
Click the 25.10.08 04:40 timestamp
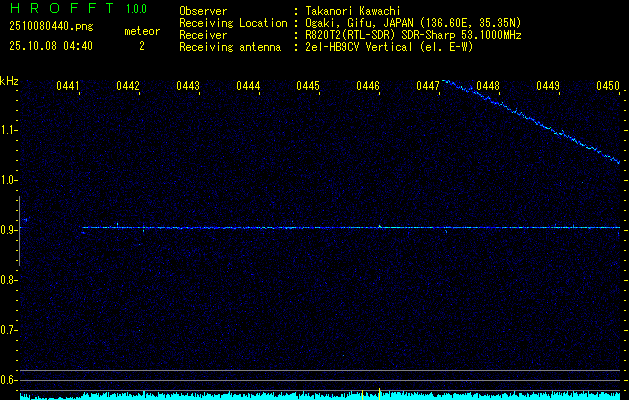51,46
